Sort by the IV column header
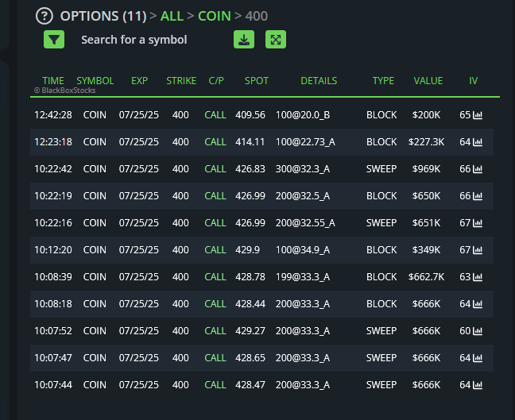This screenshot has width=515, height=420. click(474, 81)
